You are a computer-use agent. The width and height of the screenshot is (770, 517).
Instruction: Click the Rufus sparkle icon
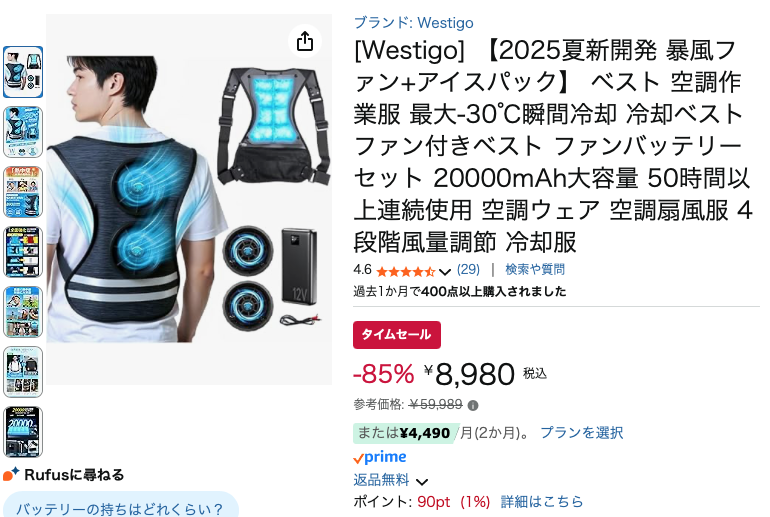click(x=11, y=474)
